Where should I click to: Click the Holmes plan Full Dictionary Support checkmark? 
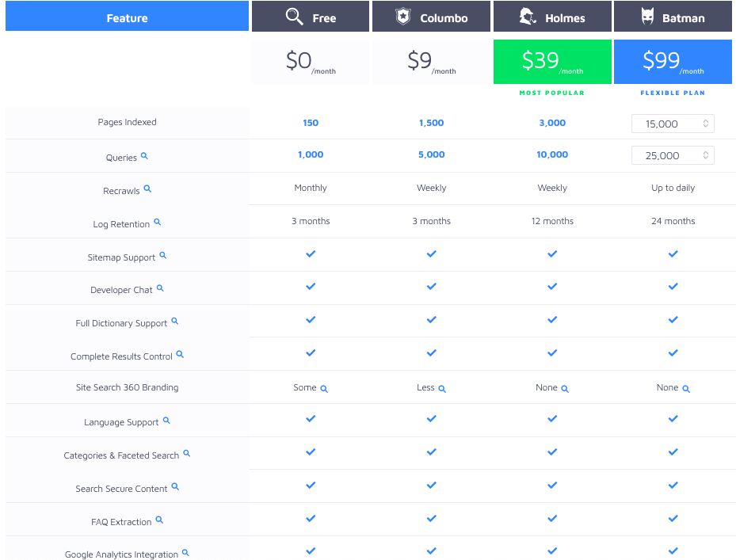552,320
